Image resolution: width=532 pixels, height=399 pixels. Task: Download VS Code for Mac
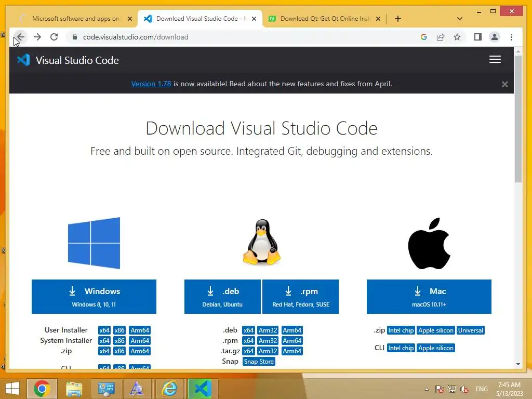429,297
